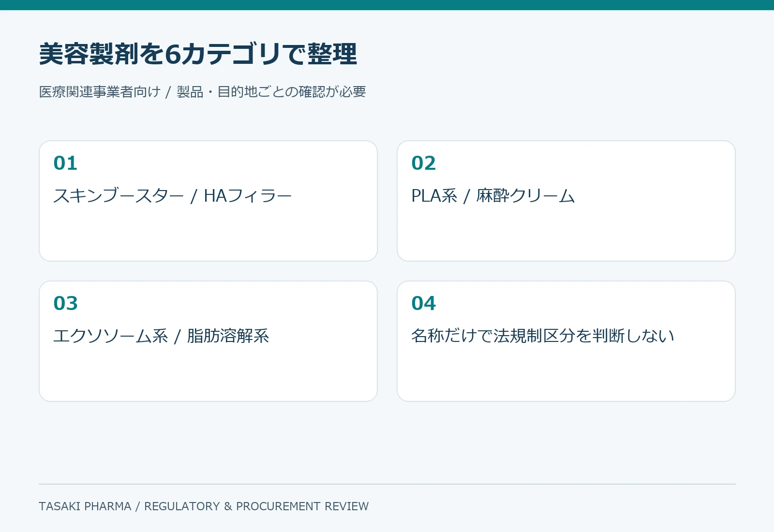Select the text 名称だけで法規制区分を判断しない

coord(543,336)
